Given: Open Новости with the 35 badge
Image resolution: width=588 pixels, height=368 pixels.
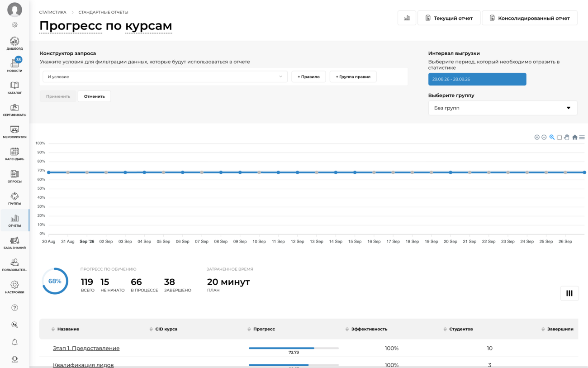Looking at the screenshot, I should point(14,65).
